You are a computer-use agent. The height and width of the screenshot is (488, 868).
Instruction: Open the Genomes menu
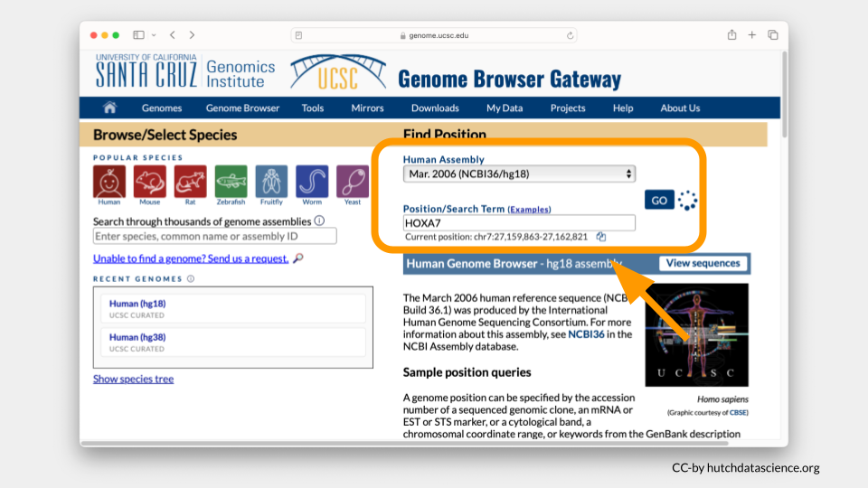[162, 108]
